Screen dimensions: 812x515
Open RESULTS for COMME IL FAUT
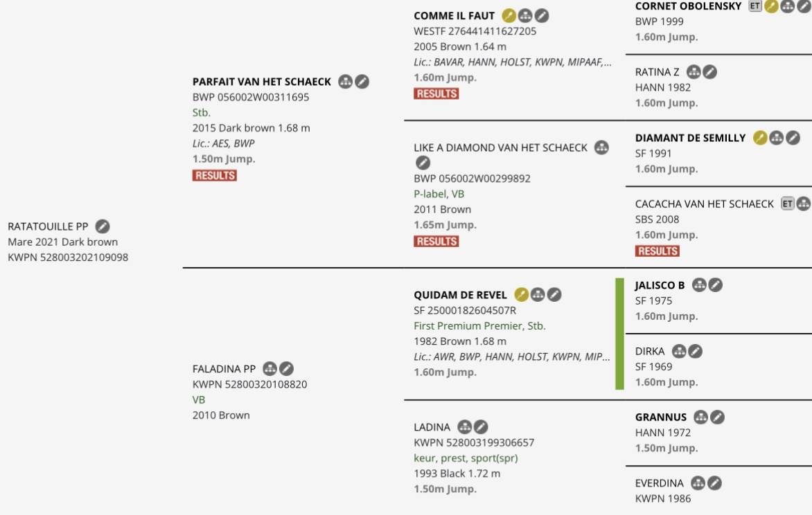[436, 93]
